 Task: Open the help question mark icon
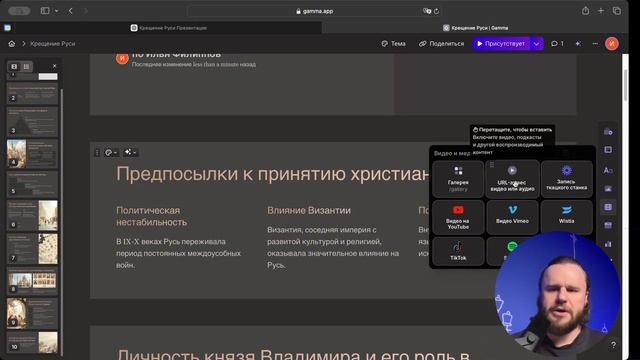pos(613,345)
